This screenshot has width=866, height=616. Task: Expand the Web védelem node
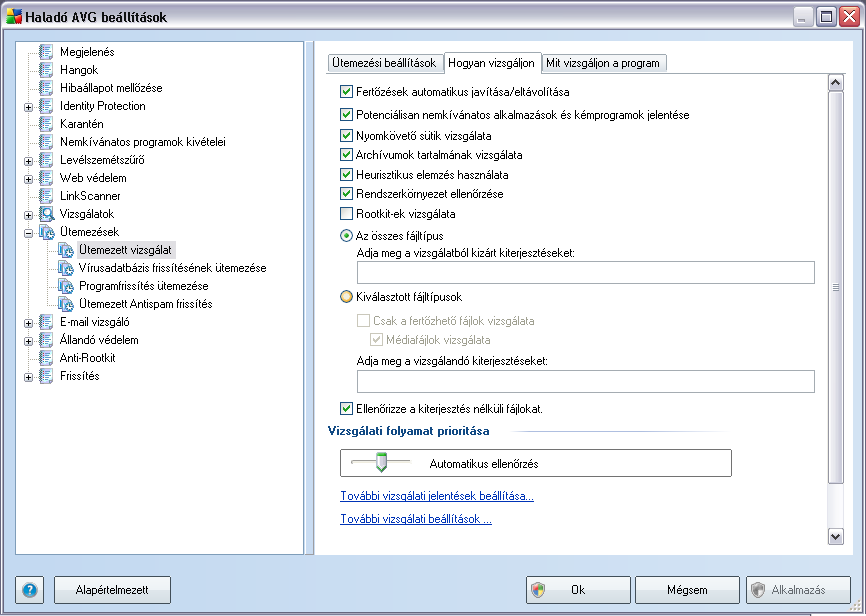[x=29, y=179]
